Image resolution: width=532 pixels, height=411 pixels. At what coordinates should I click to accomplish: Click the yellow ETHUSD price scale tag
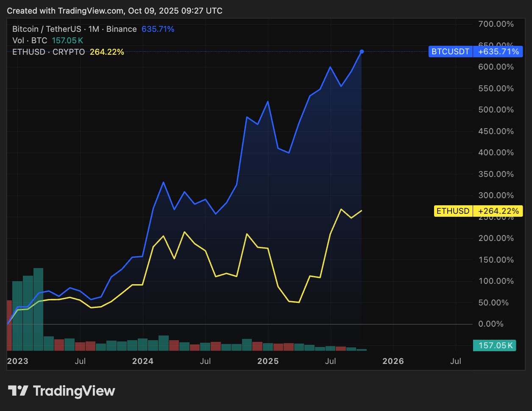pos(453,211)
